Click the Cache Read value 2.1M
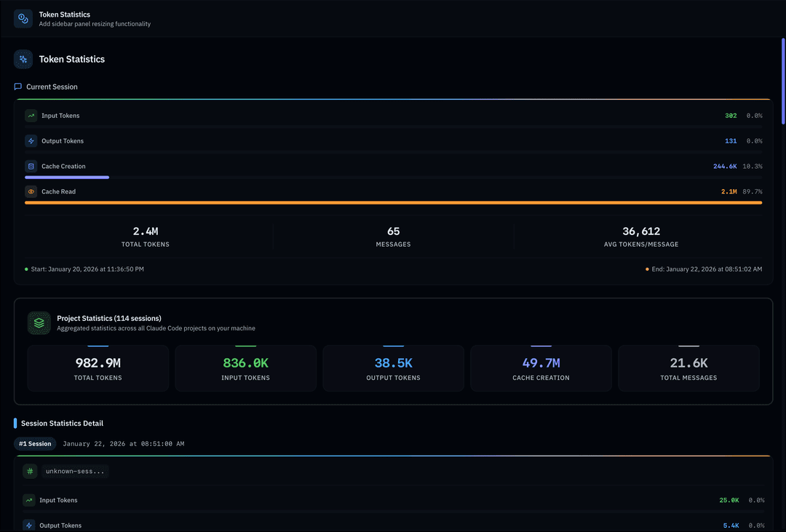 729,191
